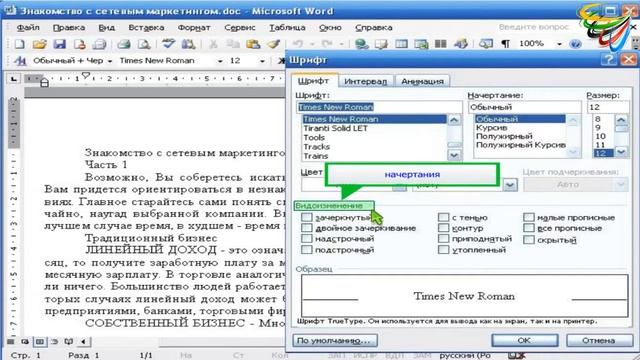Open the Research pane icon
This screenshot has height=360, width=640.
188,44
